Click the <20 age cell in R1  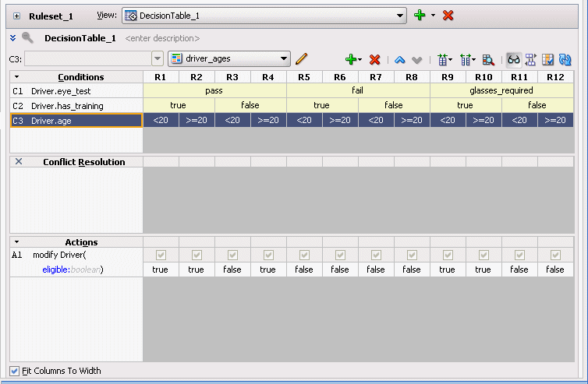click(x=161, y=120)
